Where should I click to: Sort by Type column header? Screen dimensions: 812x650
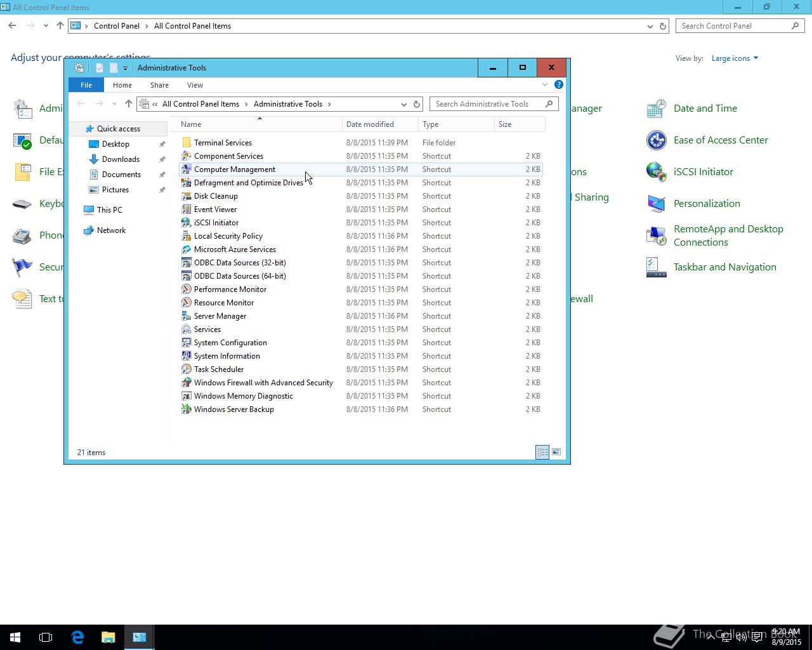coord(456,124)
